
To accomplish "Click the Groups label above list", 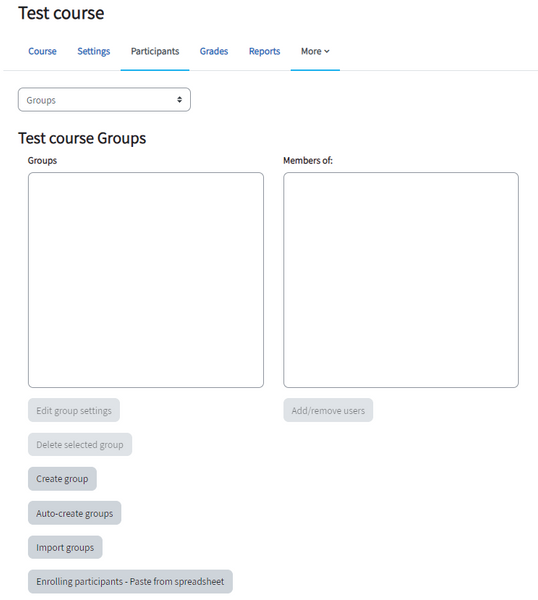I will [42, 160].
